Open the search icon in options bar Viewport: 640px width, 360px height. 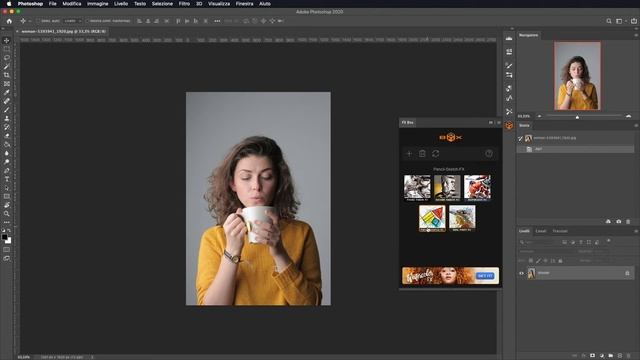coord(609,21)
